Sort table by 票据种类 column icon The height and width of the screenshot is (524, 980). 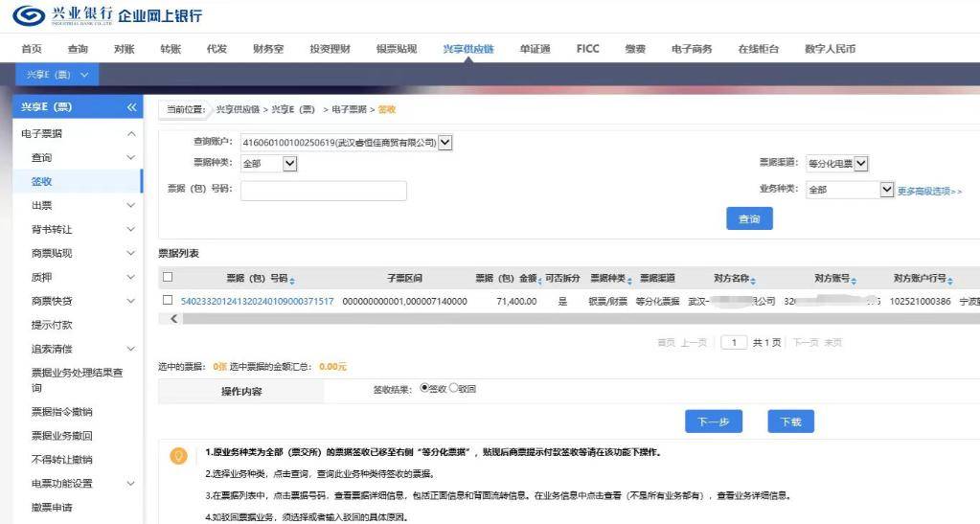coord(632,280)
